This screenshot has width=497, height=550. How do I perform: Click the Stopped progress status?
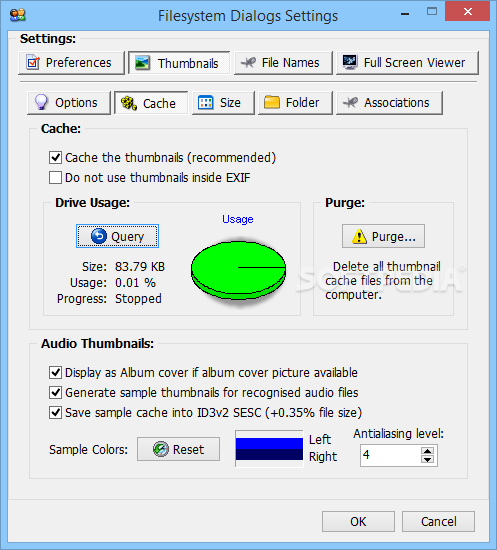click(138, 299)
